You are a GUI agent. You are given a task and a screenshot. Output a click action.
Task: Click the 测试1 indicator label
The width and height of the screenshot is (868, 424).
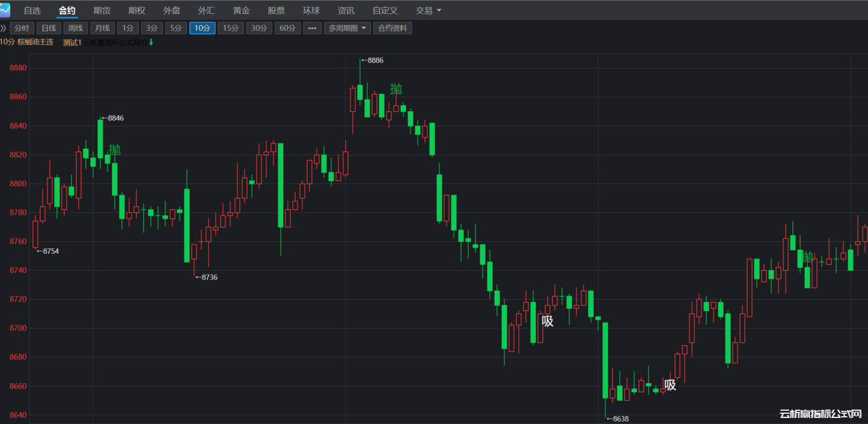pyautogui.click(x=72, y=42)
